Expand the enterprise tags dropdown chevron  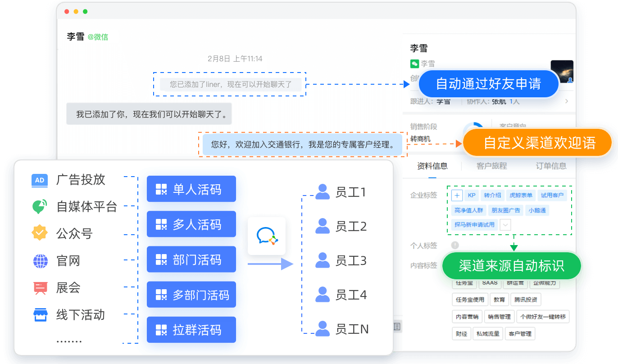point(505,224)
